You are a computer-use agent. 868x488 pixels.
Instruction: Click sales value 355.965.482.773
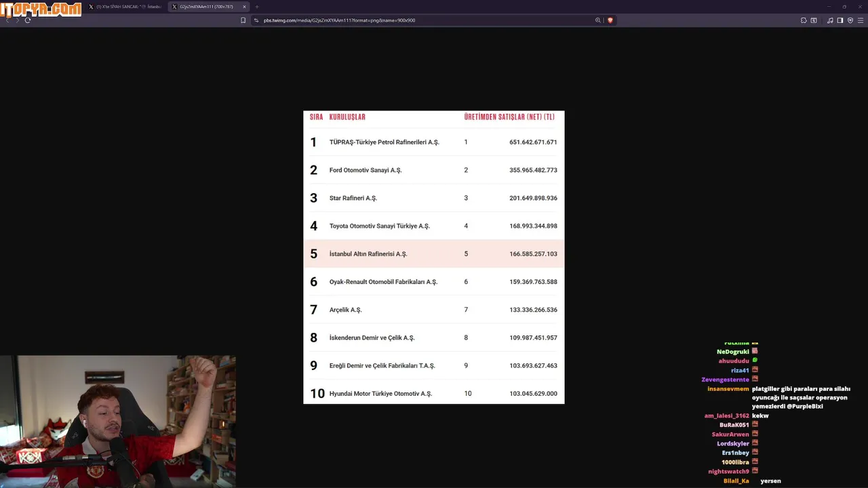click(533, 170)
